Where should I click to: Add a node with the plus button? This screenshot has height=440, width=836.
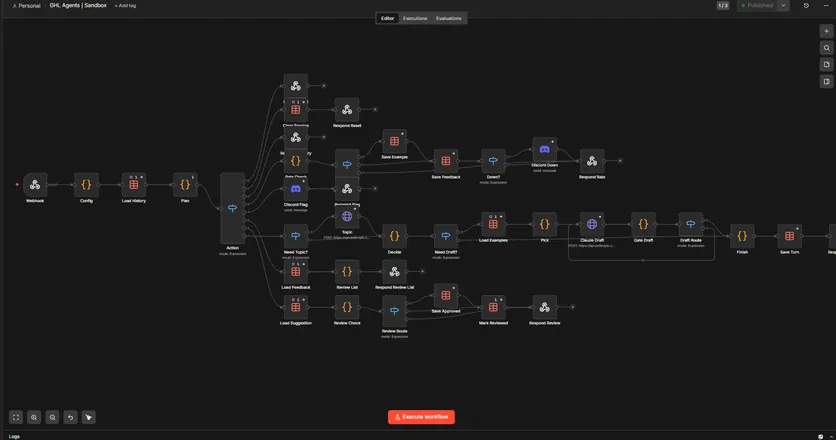[826, 31]
